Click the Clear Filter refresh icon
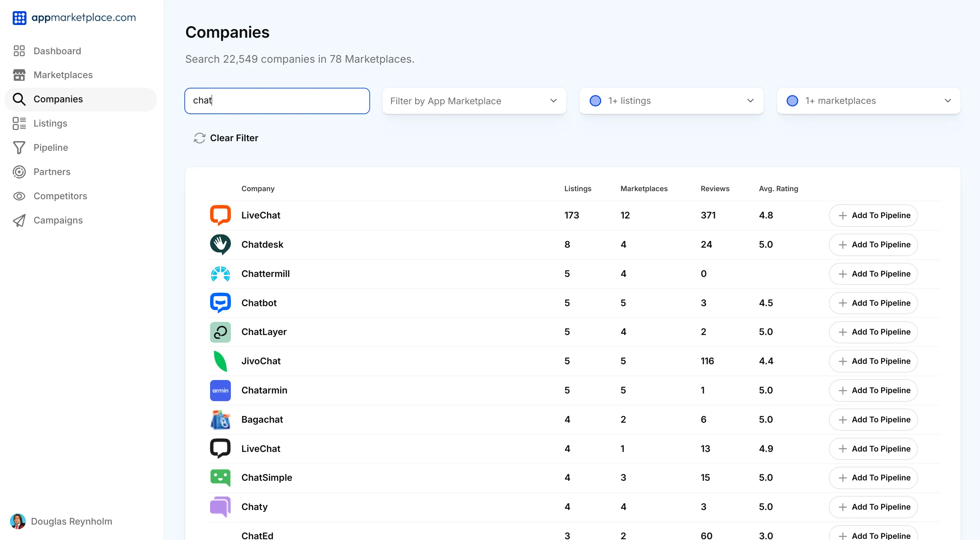 click(199, 138)
